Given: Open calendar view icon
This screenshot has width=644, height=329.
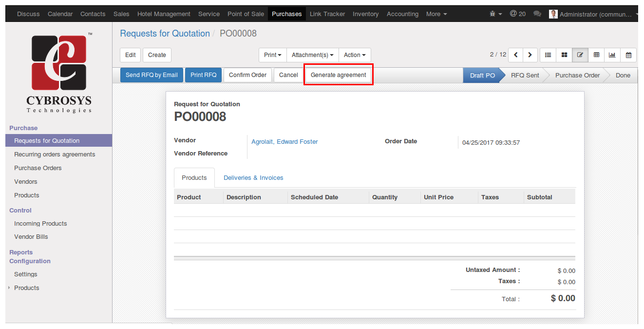Looking at the screenshot, I should click(628, 55).
